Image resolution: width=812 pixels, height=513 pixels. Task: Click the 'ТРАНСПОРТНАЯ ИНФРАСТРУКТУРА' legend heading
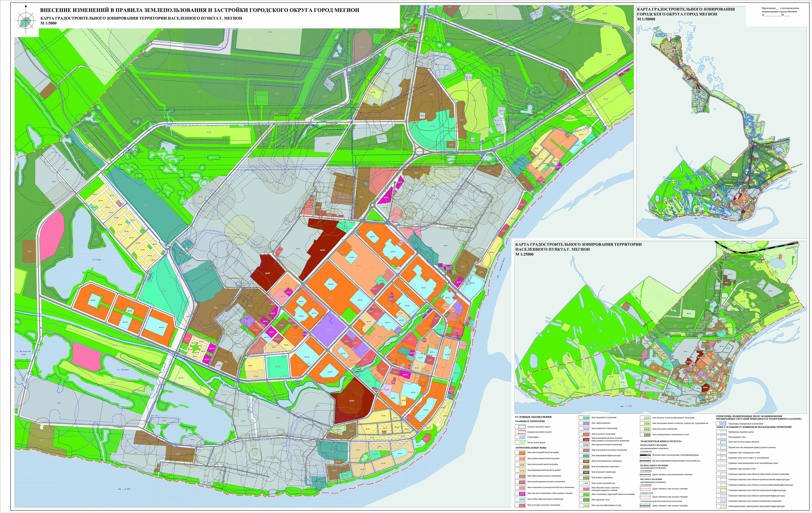coord(661,442)
